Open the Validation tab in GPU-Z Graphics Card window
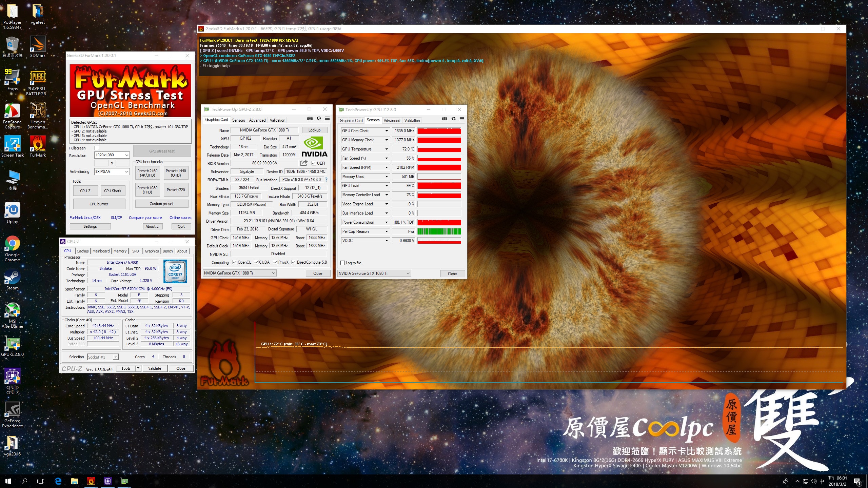 click(x=277, y=120)
